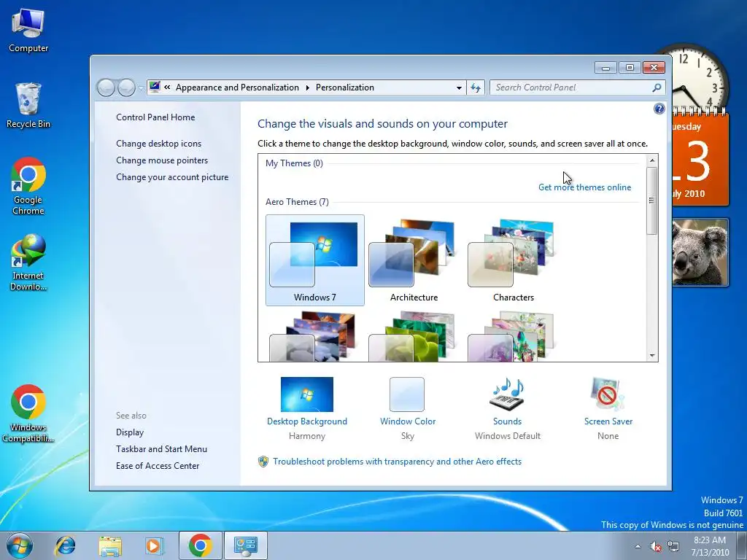The height and width of the screenshot is (560, 747).
Task: Click the theme list scroll down arrow
Action: pyautogui.click(x=652, y=356)
